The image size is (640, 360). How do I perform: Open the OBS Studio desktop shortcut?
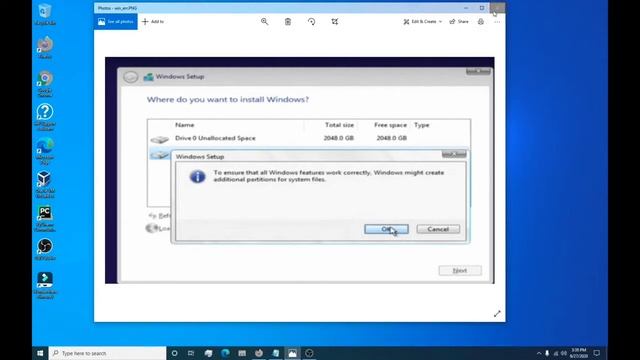[45, 249]
